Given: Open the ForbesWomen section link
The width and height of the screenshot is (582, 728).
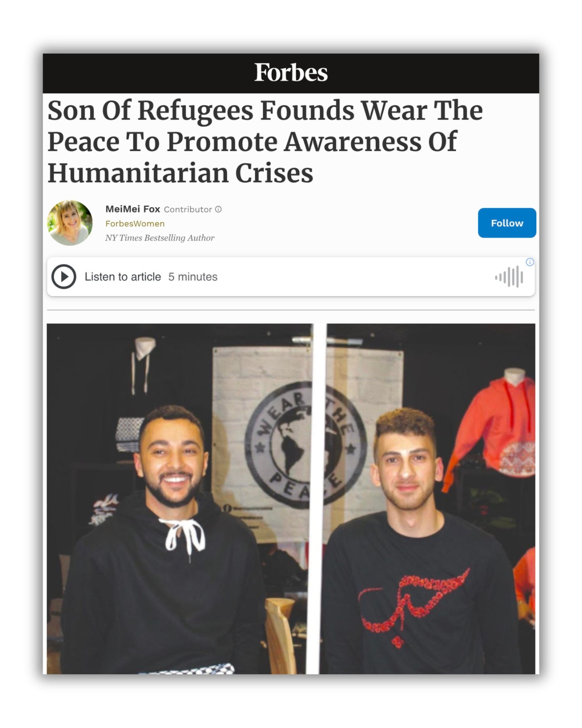Looking at the screenshot, I should point(135,223).
